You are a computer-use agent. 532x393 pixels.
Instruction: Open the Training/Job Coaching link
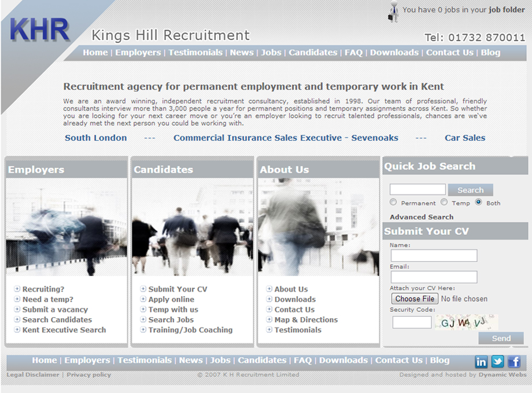point(190,330)
